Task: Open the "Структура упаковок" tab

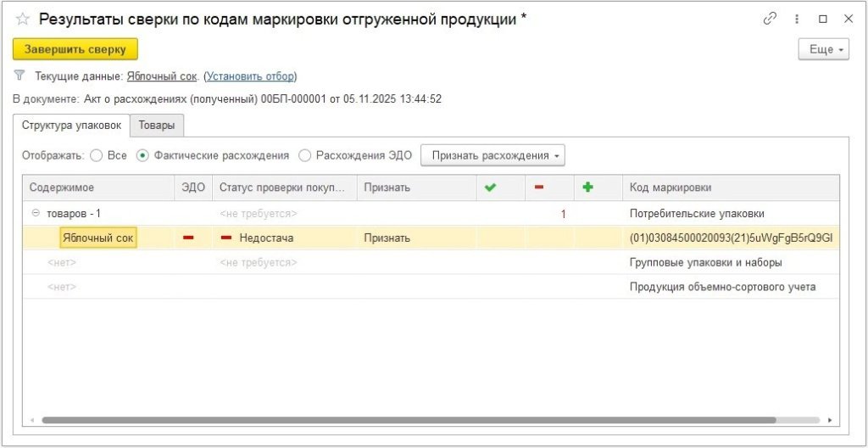Action: pos(71,126)
